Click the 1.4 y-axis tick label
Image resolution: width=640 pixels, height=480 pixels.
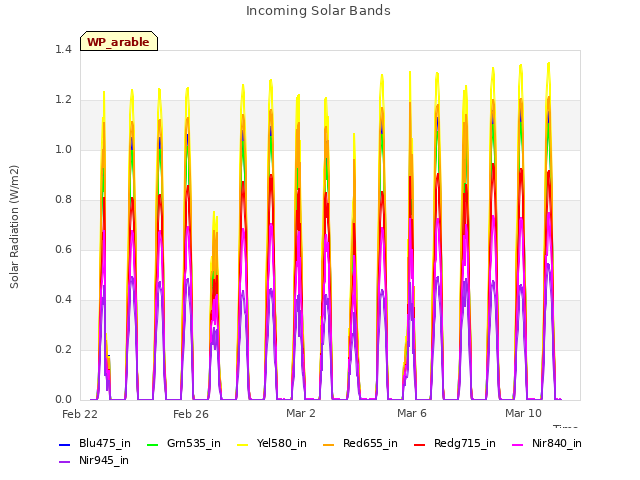pyautogui.click(x=63, y=50)
